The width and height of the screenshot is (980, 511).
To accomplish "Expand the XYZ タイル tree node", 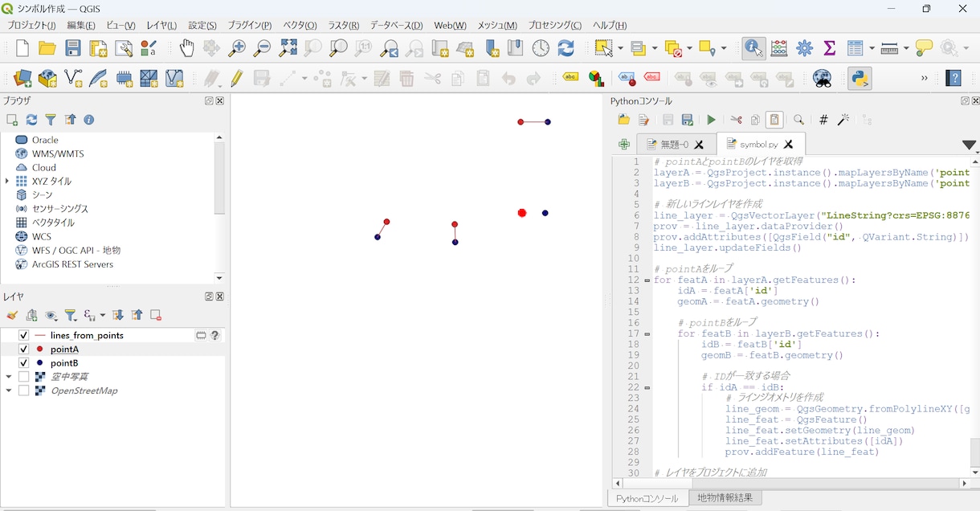I will click(7, 182).
